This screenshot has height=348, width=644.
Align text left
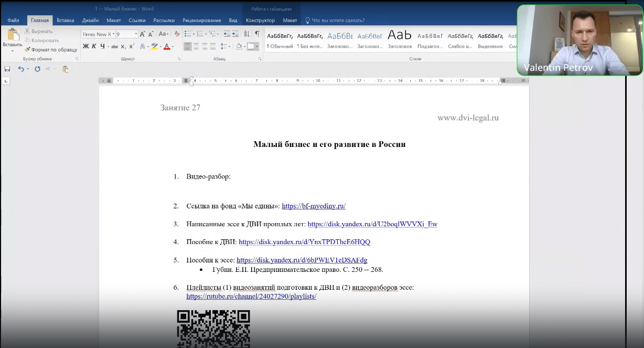point(188,46)
